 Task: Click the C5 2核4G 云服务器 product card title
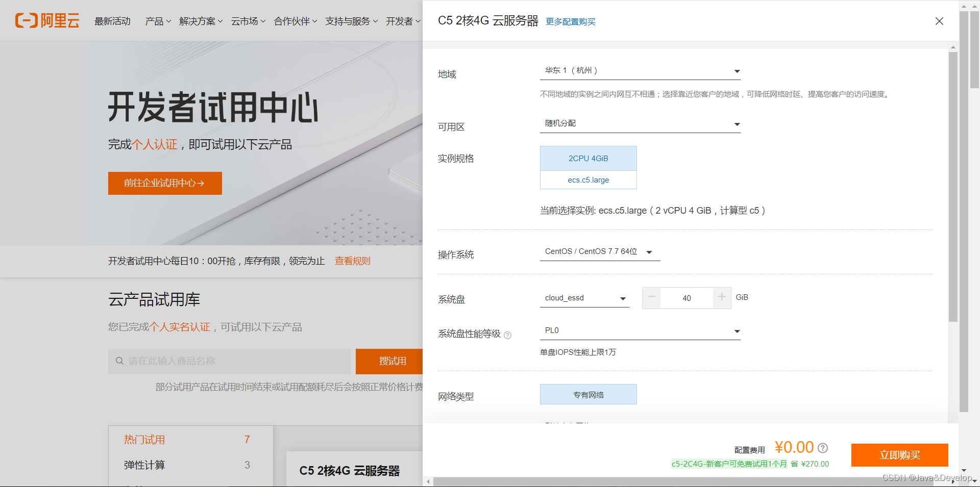point(349,471)
